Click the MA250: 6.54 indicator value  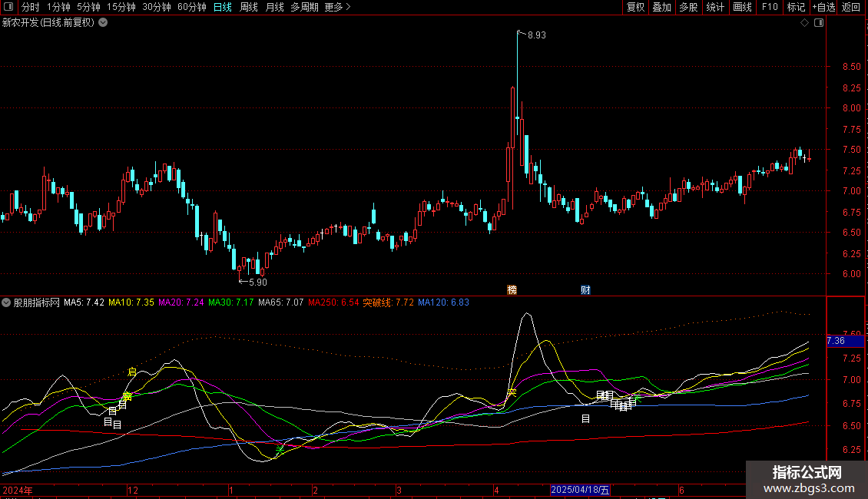[333, 302]
